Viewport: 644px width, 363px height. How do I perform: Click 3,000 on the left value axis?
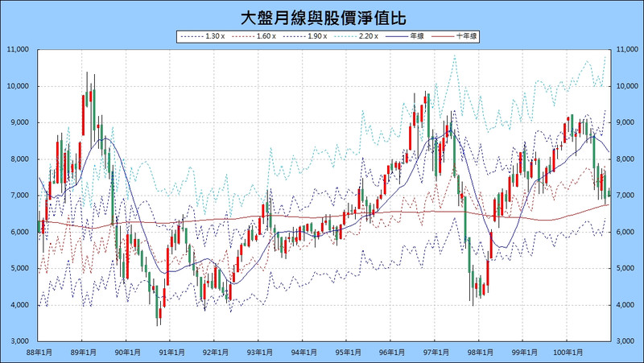pyautogui.click(x=19, y=340)
